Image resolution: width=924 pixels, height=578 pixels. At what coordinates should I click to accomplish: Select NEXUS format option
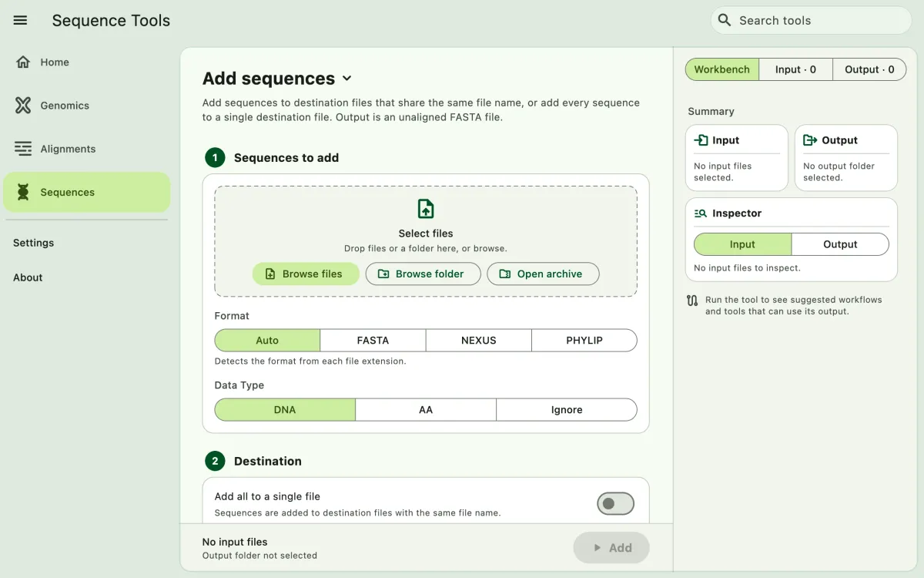coord(479,340)
